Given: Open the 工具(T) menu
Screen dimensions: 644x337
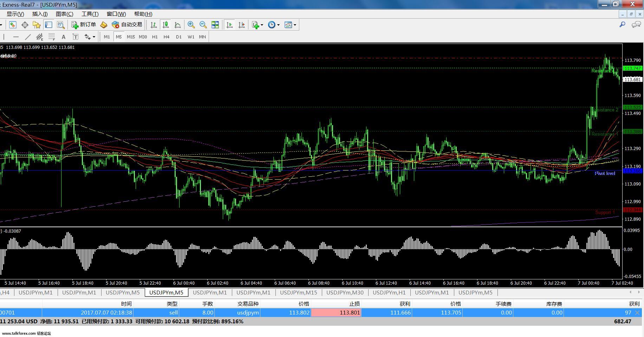Looking at the screenshot, I should (90, 14).
